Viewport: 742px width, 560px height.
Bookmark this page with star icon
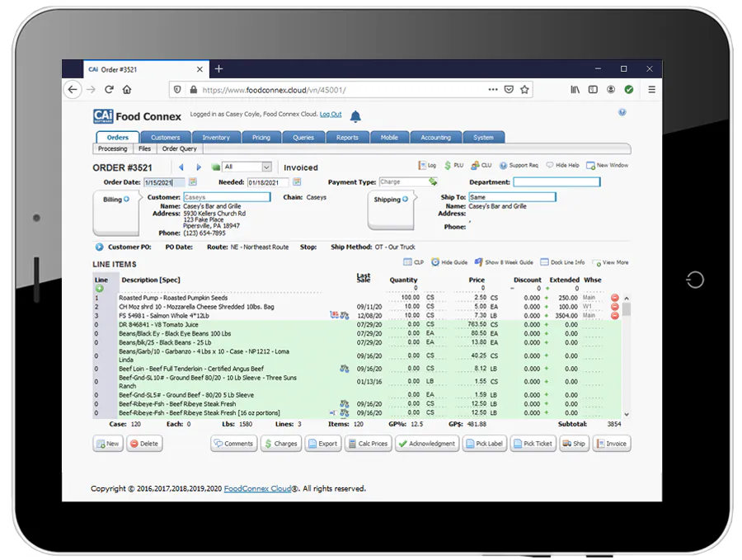click(524, 89)
